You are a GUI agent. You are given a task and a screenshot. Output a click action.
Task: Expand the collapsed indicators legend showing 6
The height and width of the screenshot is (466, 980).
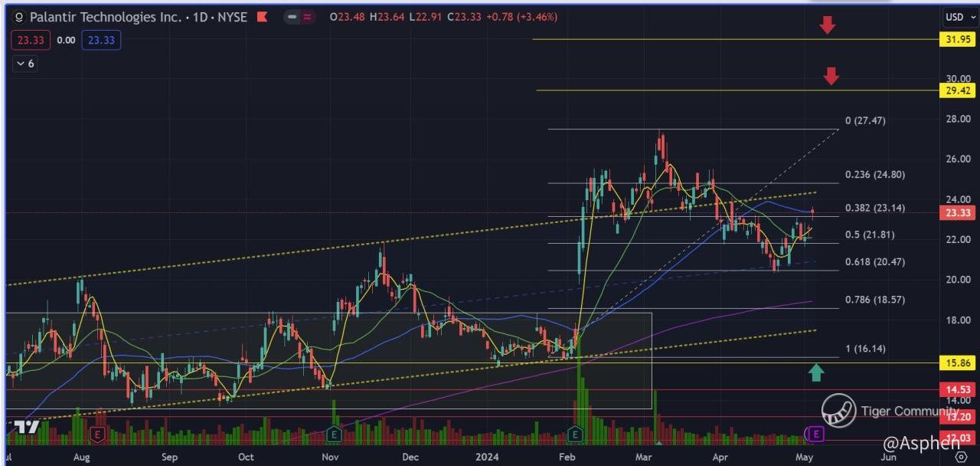point(26,64)
